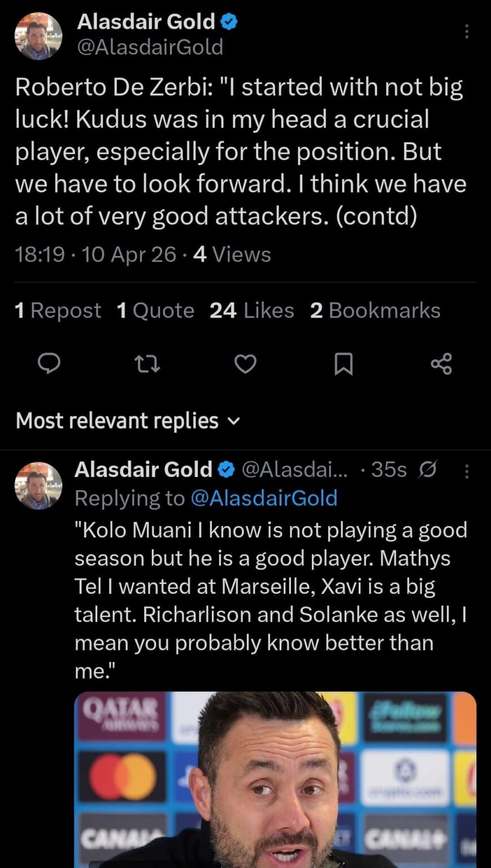Screen dimensions: 491x868
Task: Play the De Zerbi press conference video
Action: click(275, 780)
